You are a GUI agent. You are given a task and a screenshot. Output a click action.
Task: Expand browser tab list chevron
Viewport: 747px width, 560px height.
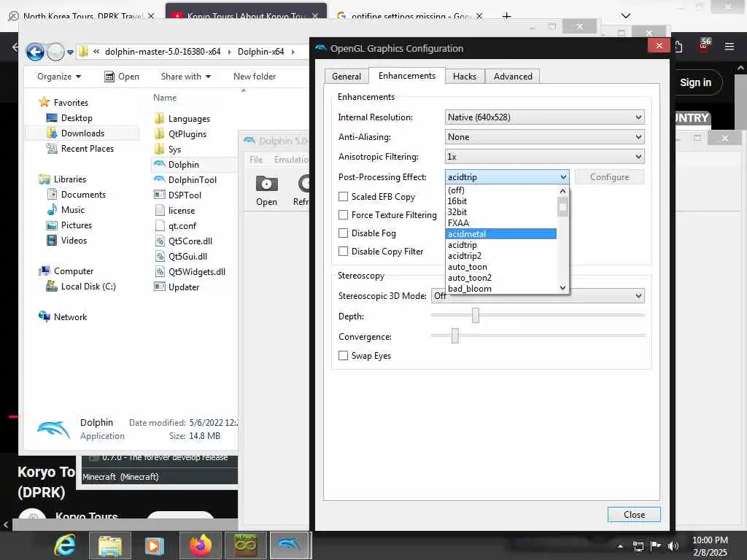click(625, 16)
